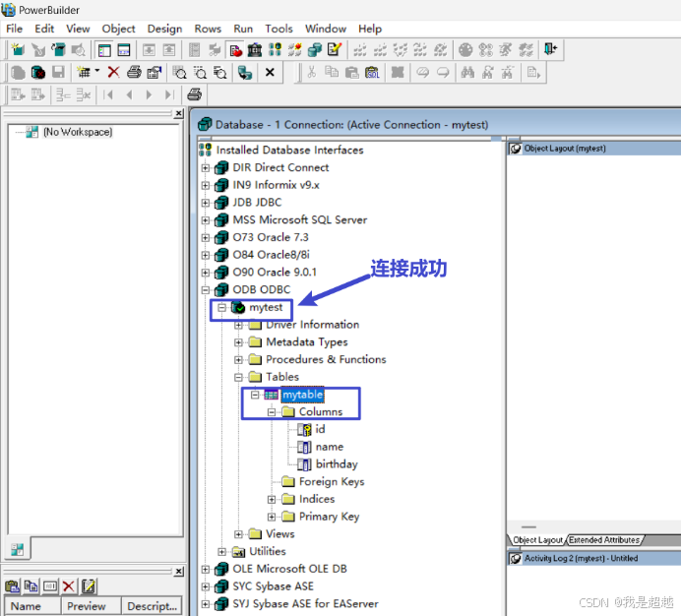Click the Clip window delete X icon
This screenshot has height=616, width=681.
coord(69,586)
